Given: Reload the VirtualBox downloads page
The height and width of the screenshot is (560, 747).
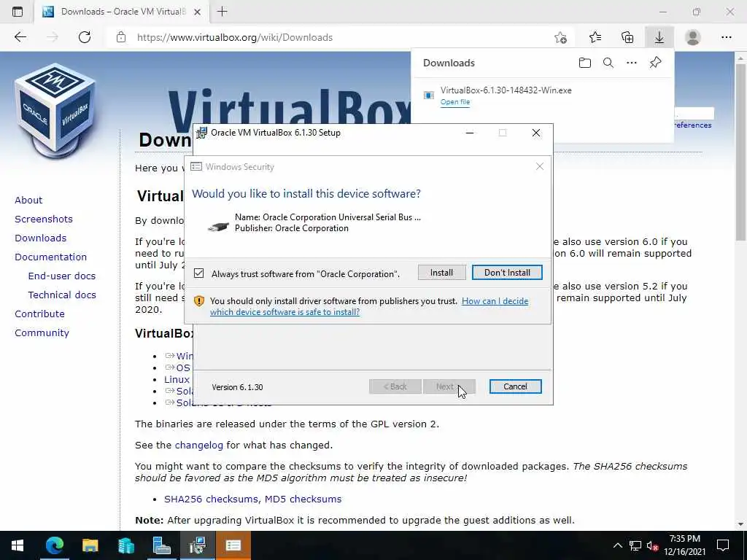Looking at the screenshot, I should 85,37.
